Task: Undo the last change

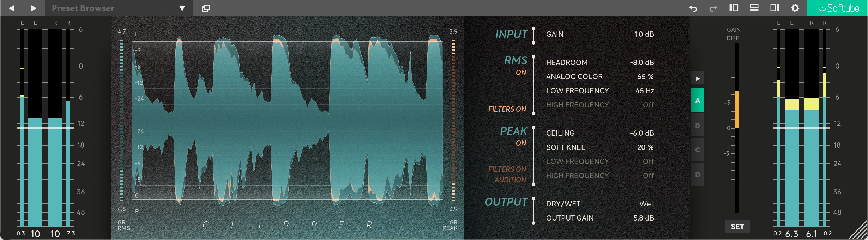Action: pos(693,8)
